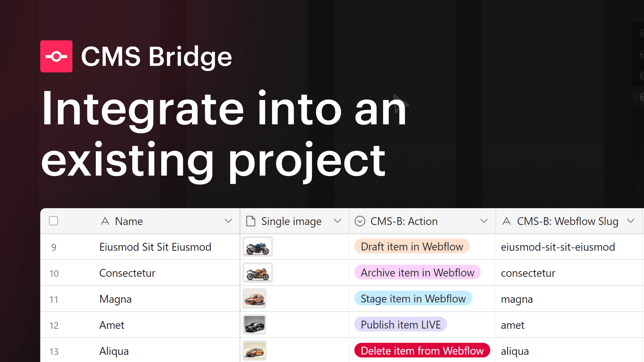Toggle the select-all checkbox in table header
The image size is (644, 362).
coord(53,221)
